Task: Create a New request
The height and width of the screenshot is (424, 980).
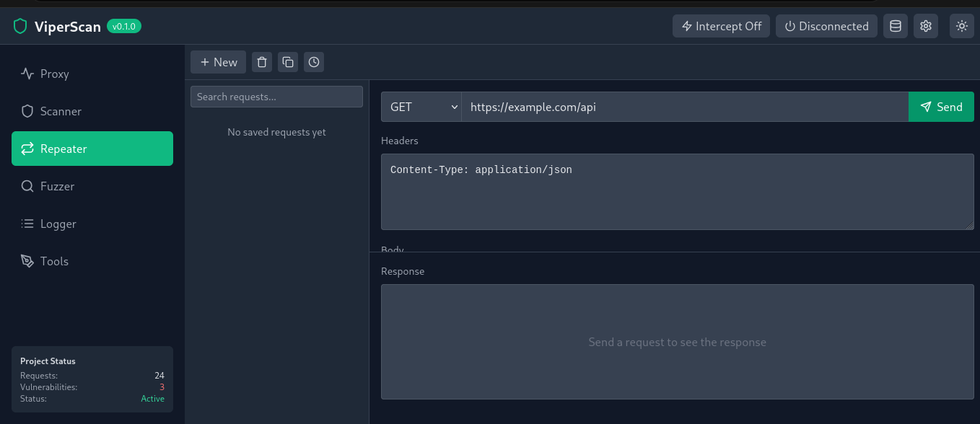Action: 219,62
